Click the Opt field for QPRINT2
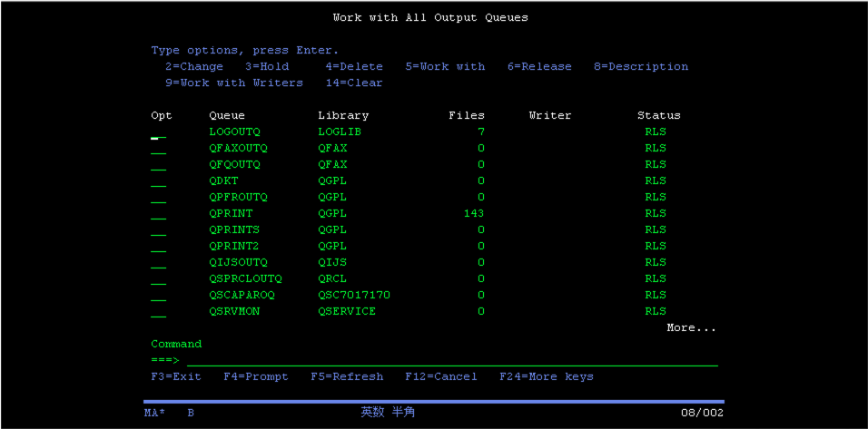The width and height of the screenshot is (868, 429). (158, 247)
